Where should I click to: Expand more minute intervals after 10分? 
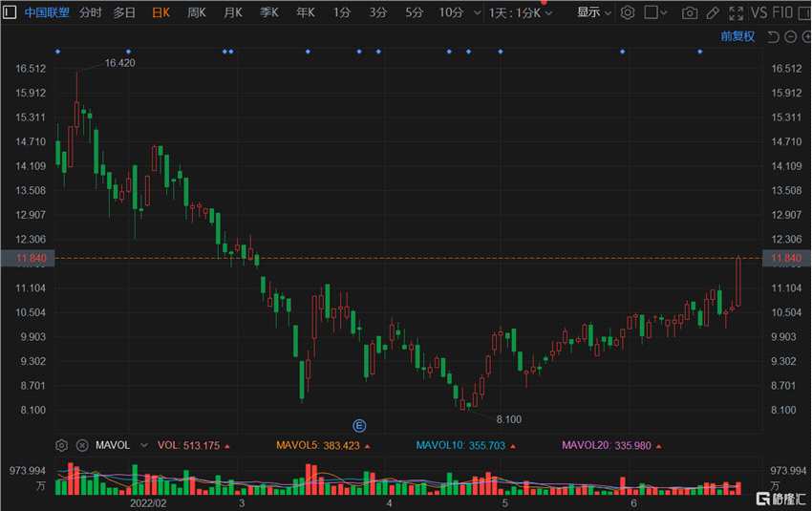tap(477, 13)
